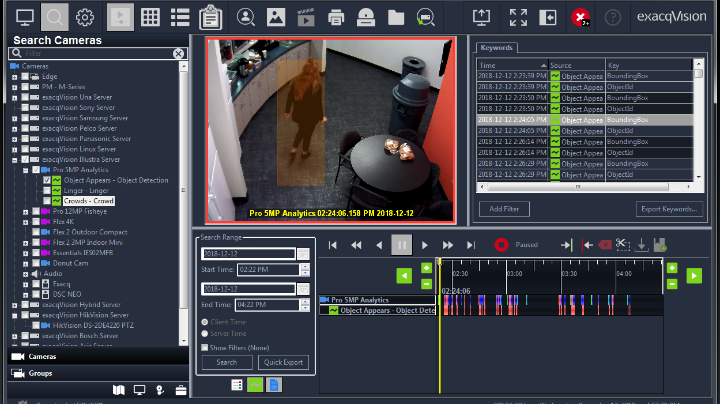720x404 pixels.
Task: Click the Search button
Action: point(227,362)
